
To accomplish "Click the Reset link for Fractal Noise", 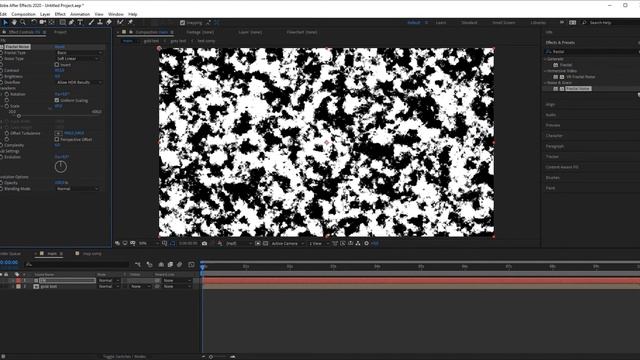I will [60, 47].
